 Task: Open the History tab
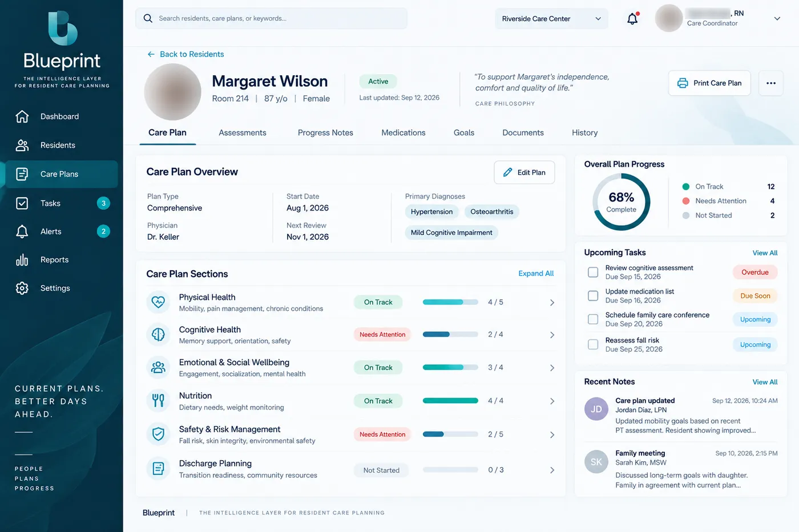[x=585, y=133]
